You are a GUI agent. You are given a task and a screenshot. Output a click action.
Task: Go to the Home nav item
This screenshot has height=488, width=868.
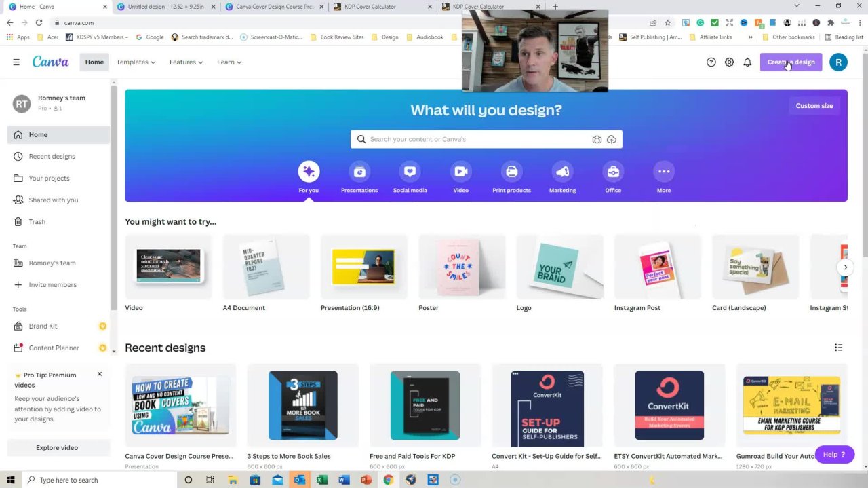pos(94,62)
